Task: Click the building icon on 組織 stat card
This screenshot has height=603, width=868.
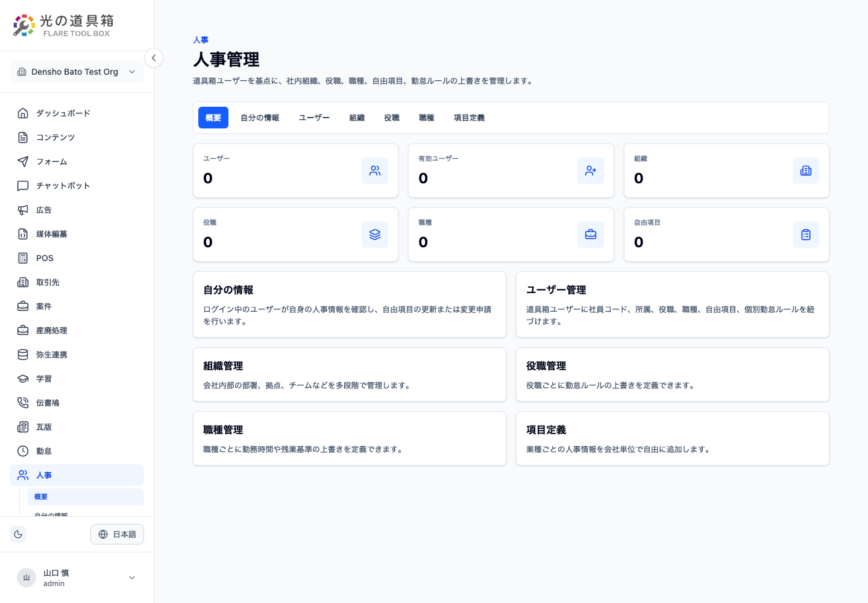Action: (806, 171)
